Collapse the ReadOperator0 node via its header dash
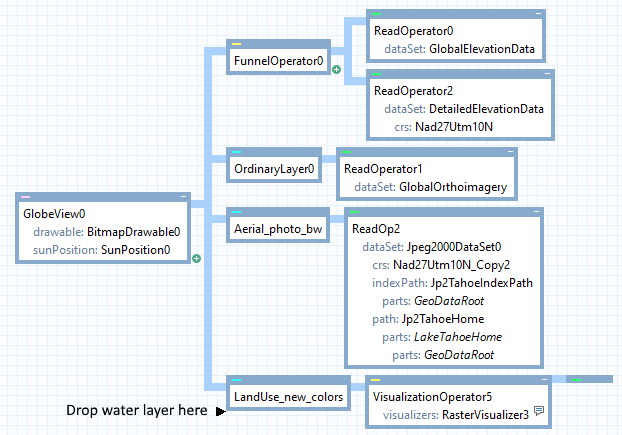Screen dimensions: 622x435 point(537,15)
